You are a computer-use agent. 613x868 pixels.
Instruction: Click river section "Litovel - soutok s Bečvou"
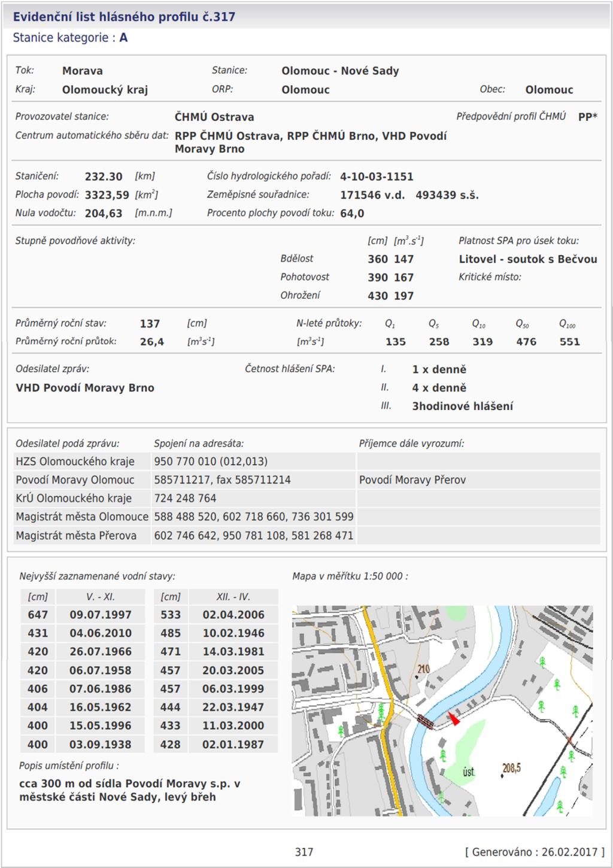pos(528,259)
